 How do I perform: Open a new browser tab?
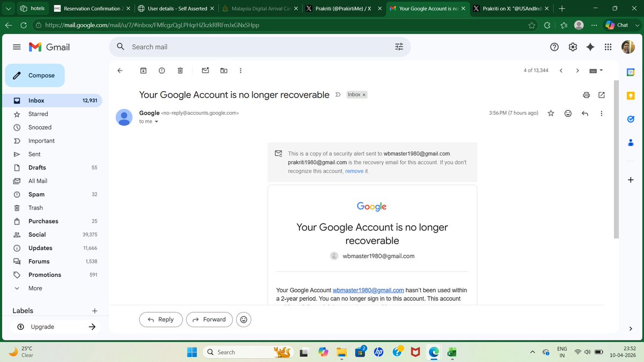coord(561,9)
